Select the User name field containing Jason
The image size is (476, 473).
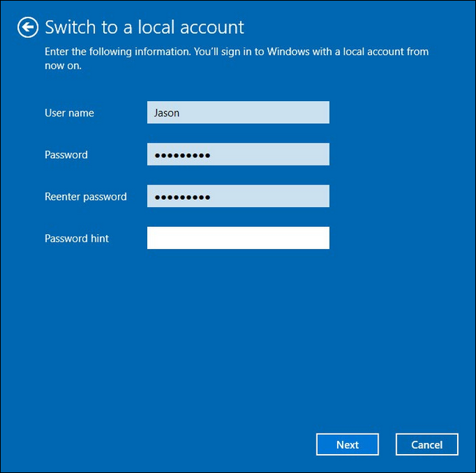pos(238,112)
